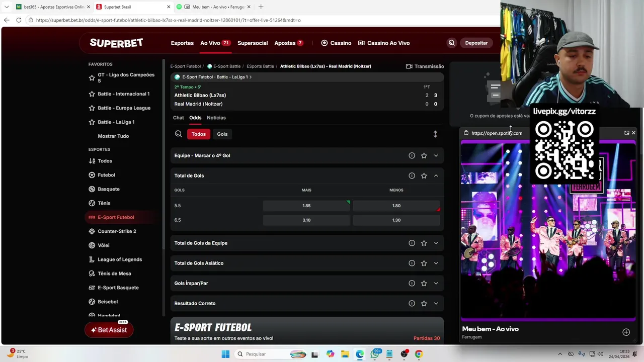
Task: Select the Futebol ball icon
Action: click(92, 175)
